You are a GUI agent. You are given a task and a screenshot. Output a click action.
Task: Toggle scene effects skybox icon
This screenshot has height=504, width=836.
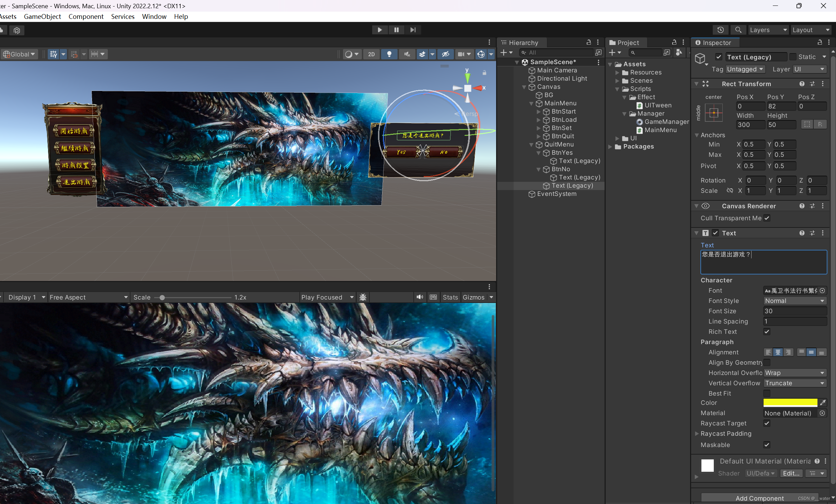pos(422,54)
